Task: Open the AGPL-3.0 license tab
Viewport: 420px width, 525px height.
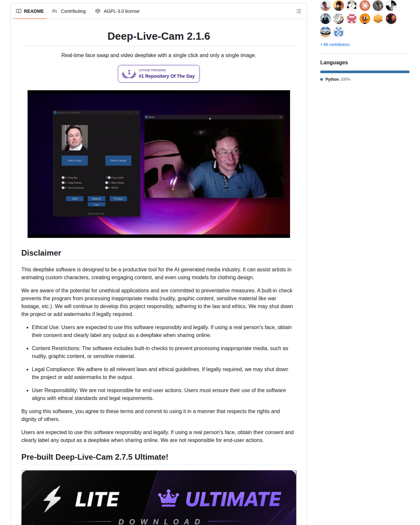Action: coord(117,11)
